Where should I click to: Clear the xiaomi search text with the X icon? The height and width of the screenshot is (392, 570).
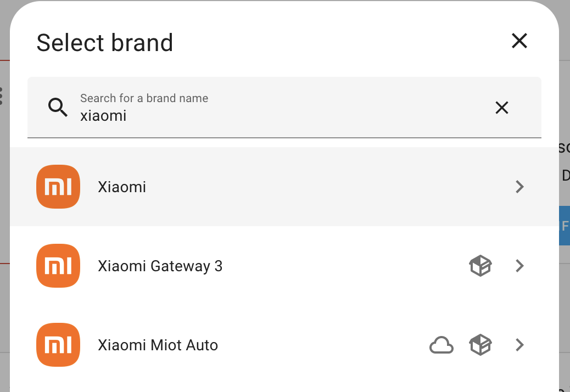click(501, 108)
